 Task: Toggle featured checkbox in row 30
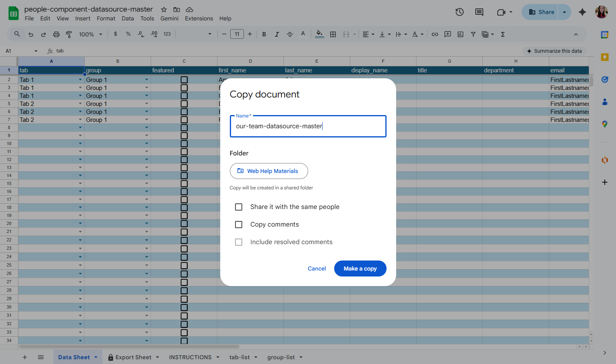click(184, 307)
